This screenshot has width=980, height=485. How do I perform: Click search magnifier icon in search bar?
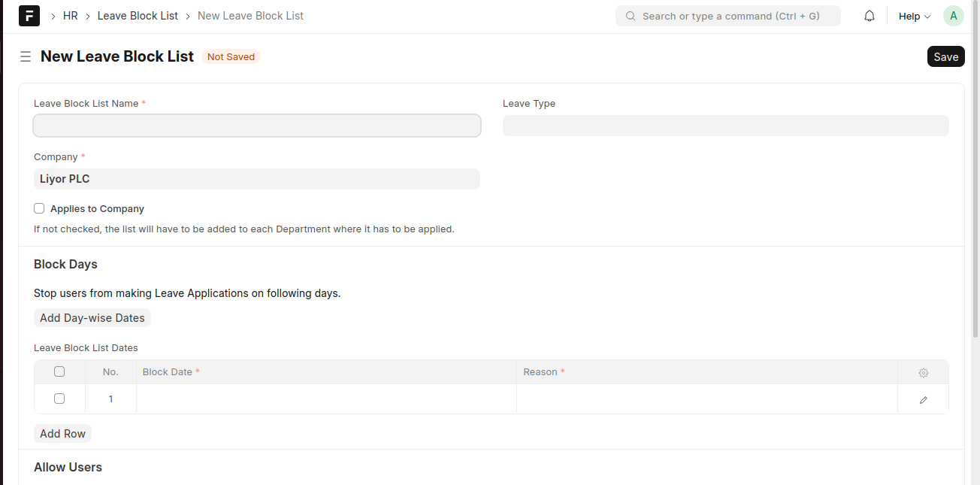pos(630,16)
